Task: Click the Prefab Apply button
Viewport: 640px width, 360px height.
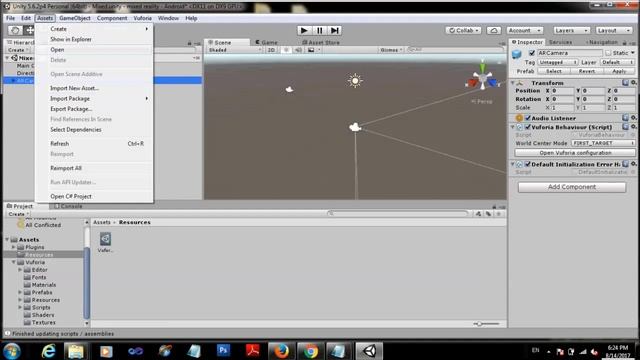Action: [x=619, y=71]
